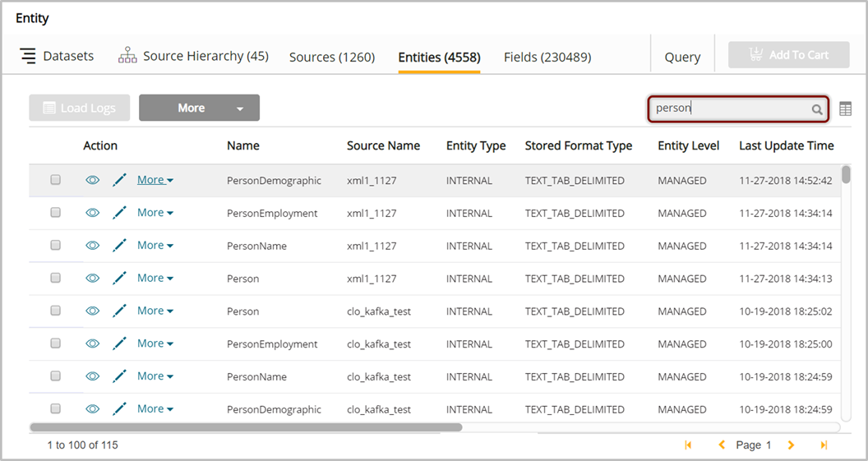Open the column chooser grid icon

(x=845, y=109)
